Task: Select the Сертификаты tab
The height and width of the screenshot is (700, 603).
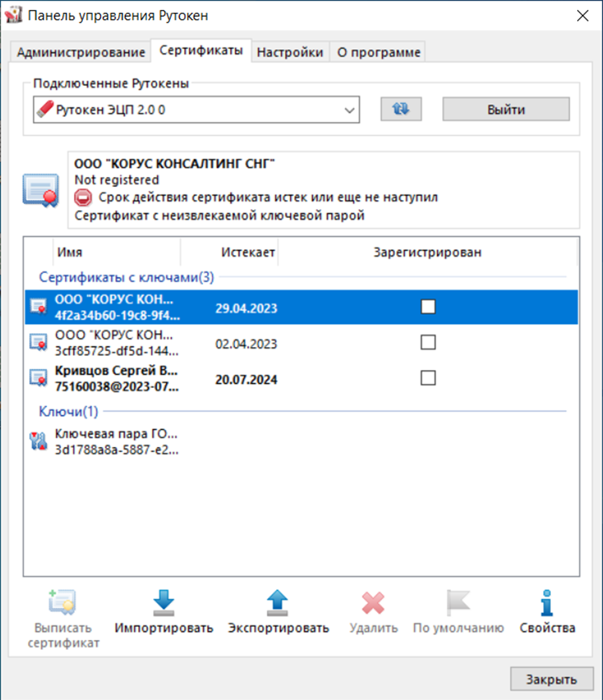Action: (x=201, y=50)
